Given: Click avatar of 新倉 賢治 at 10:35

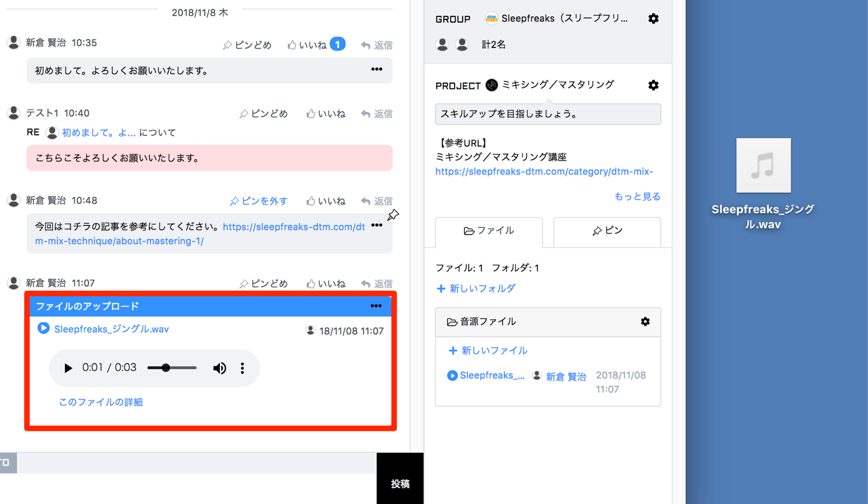Looking at the screenshot, I should (x=13, y=42).
